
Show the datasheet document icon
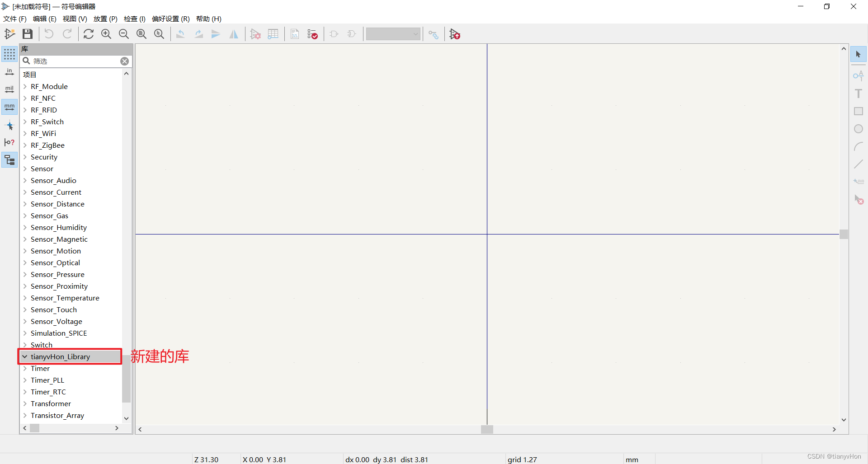pos(295,34)
